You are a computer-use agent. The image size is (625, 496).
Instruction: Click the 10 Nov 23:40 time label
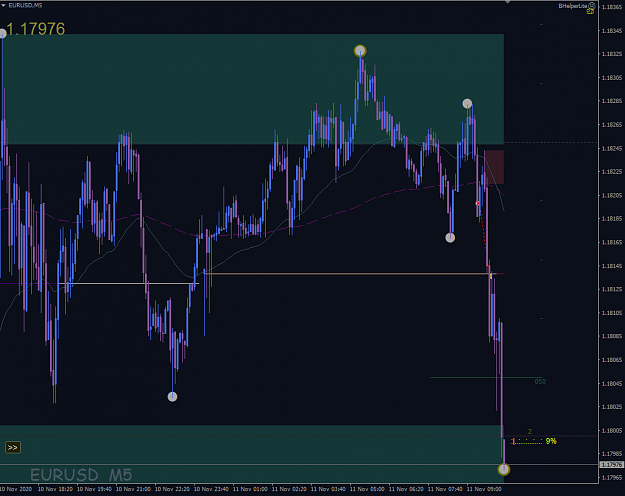pyautogui.click(x=211, y=489)
